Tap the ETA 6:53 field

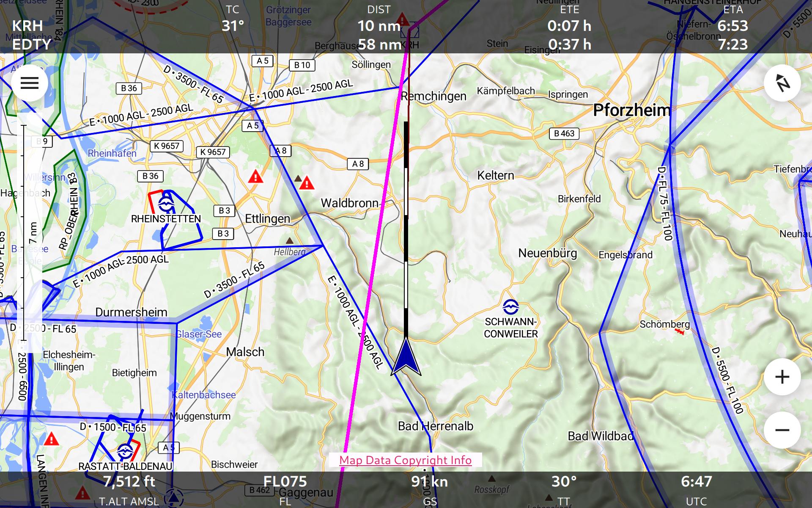pyautogui.click(x=733, y=19)
